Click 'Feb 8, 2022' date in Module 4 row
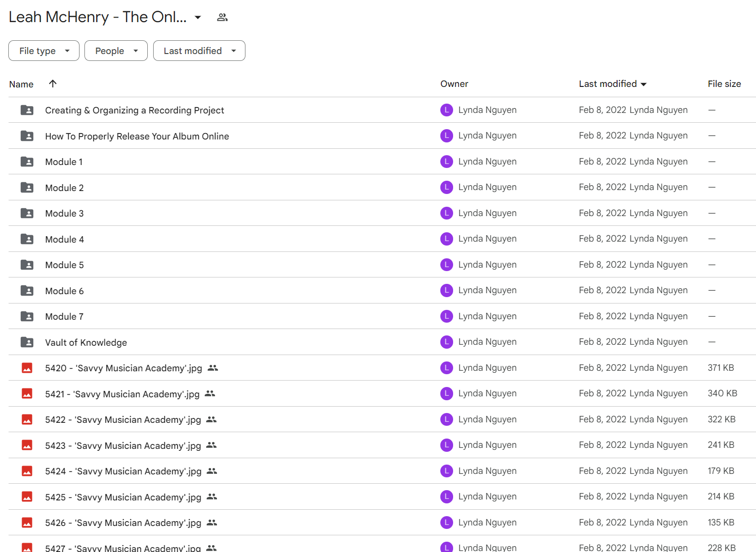 (x=602, y=239)
